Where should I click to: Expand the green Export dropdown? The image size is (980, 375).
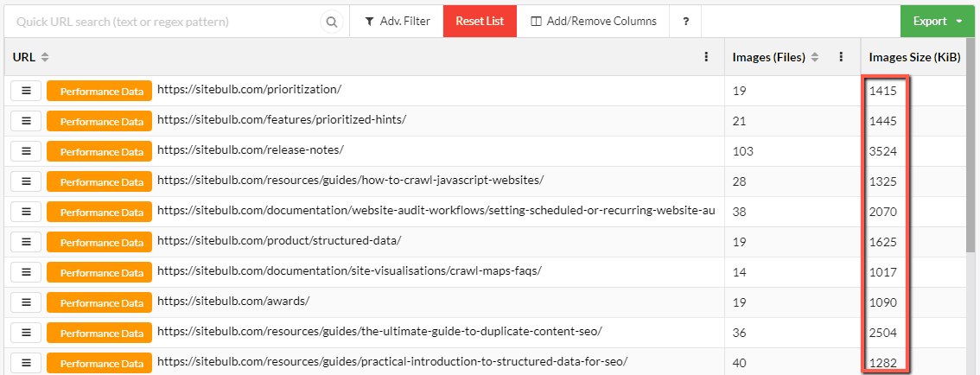938,22
